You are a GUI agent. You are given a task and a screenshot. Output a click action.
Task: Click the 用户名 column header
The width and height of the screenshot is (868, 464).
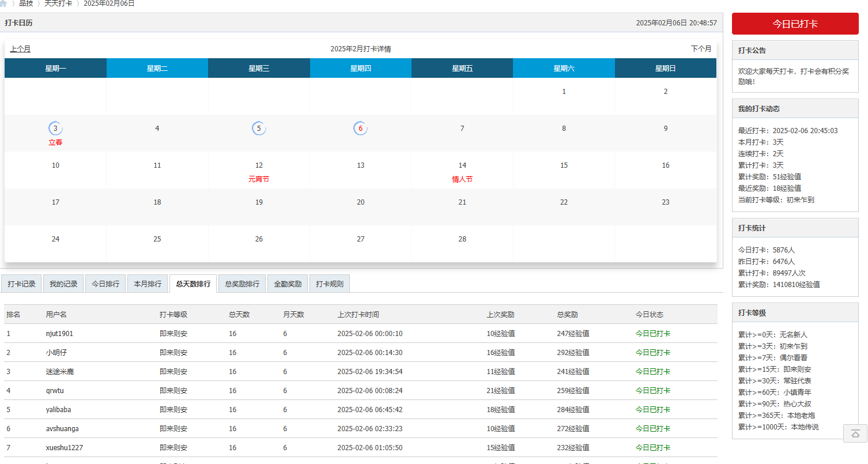click(56, 315)
